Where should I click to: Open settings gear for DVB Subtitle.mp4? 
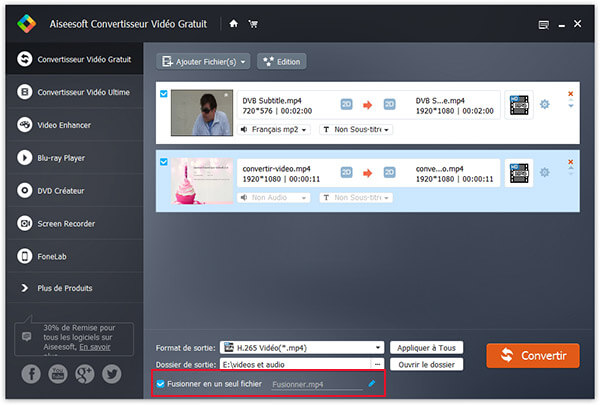point(545,104)
